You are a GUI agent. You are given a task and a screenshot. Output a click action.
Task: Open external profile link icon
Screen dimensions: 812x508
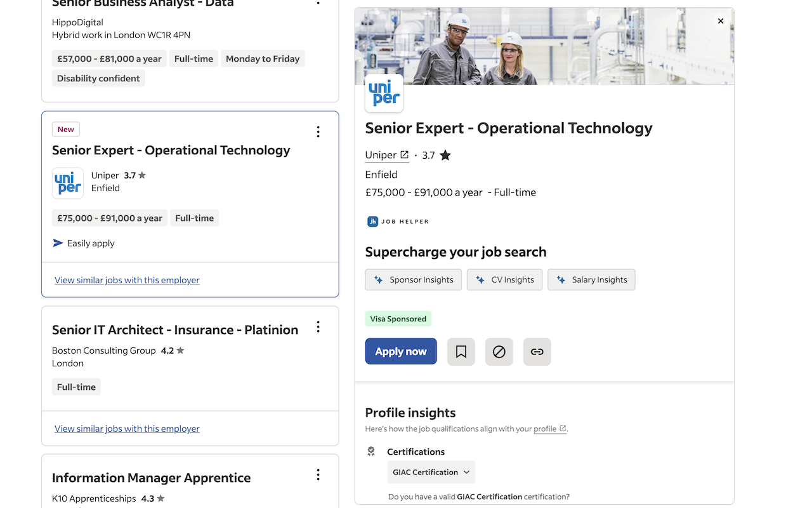pyautogui.click(x=563, y=429)
